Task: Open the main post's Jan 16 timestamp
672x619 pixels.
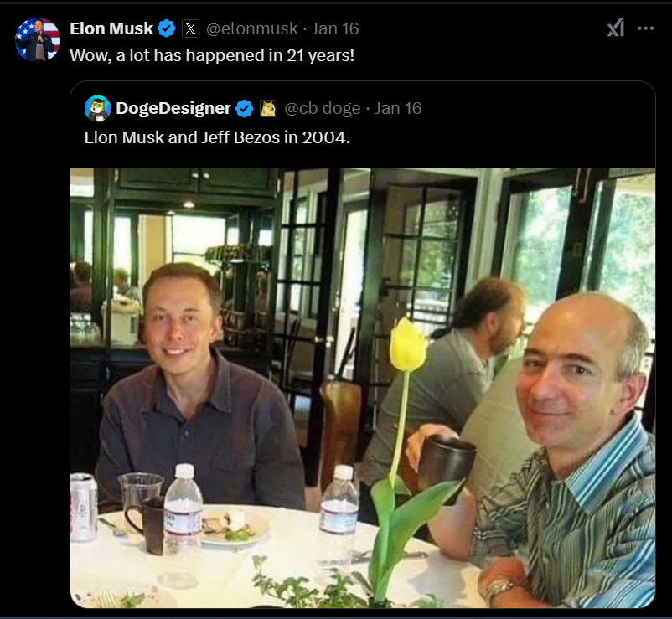Action: click(335, 28)
